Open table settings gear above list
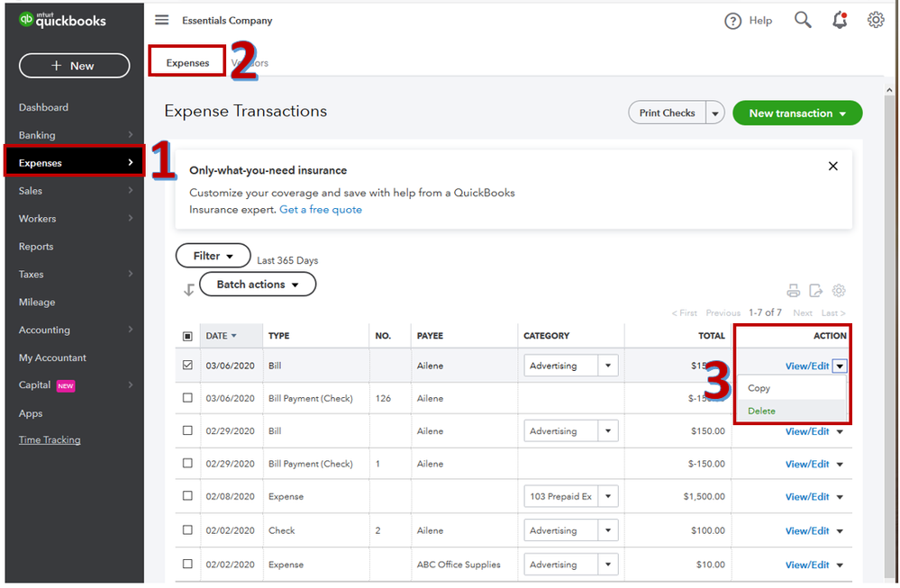This screenshot has width=900, height=588. (839, 291)
